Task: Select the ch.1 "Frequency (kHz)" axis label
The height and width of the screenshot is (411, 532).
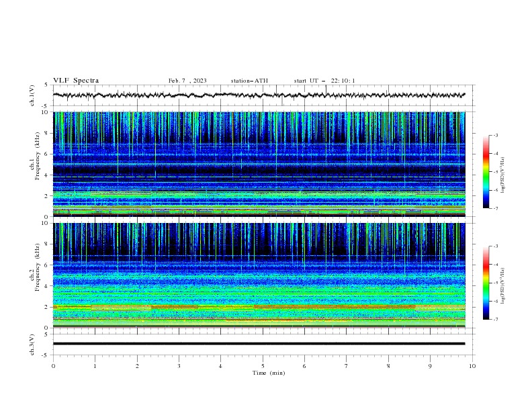Action: pos(38,156)
